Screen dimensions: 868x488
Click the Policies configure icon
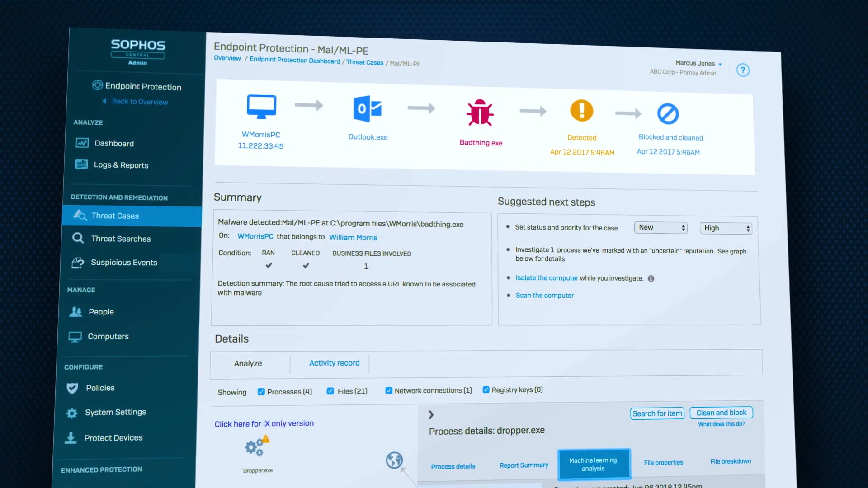pos(71,388)
